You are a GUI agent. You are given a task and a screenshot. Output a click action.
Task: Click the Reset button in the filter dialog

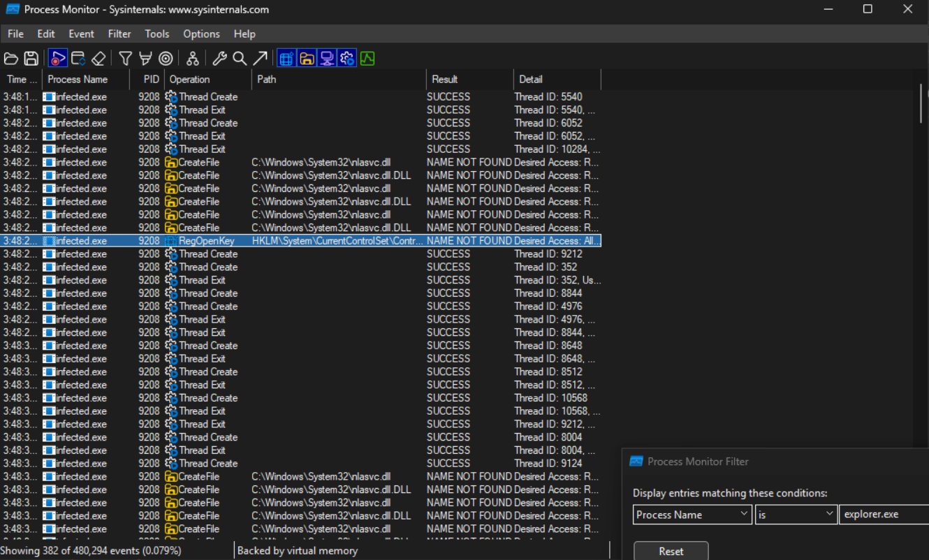pyautogui.click(x=671, y=551)
